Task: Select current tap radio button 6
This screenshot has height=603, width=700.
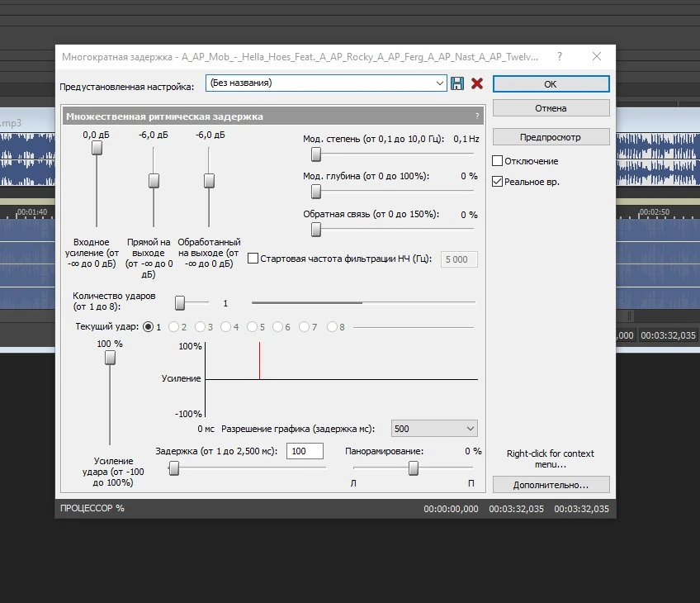Action: pos(277,327)
